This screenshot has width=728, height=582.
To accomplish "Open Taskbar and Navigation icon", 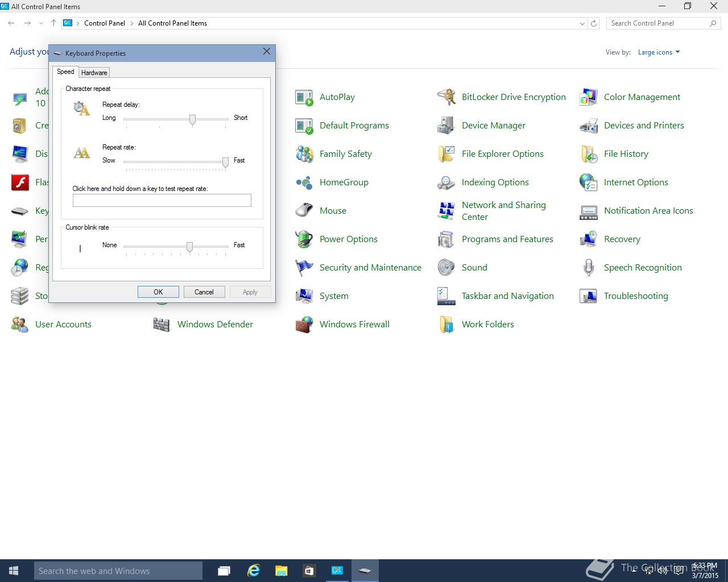I will pyautogui.click(x=446, y=296).
